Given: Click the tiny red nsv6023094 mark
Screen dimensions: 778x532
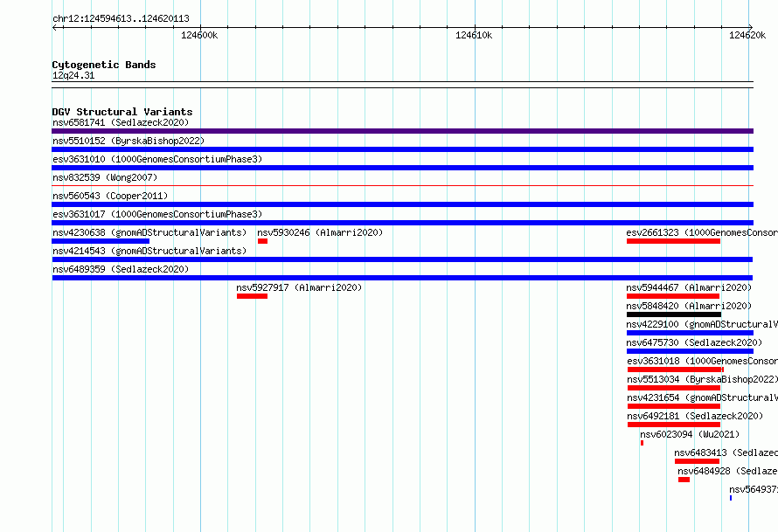Looking at the screenshot, I should click(642, 443).
